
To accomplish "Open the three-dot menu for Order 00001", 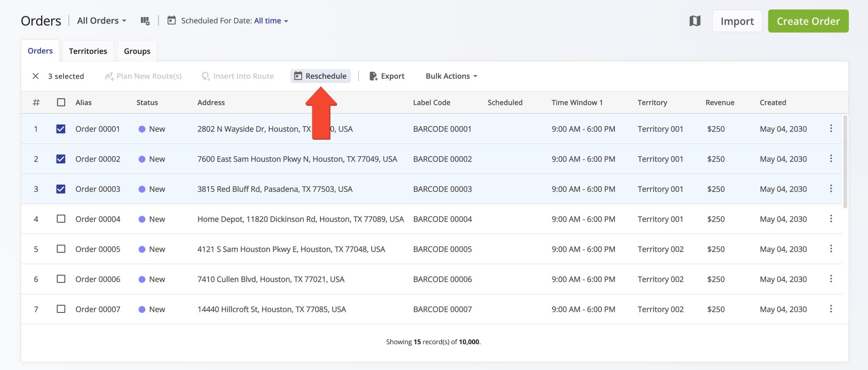I will pos(831,128).
